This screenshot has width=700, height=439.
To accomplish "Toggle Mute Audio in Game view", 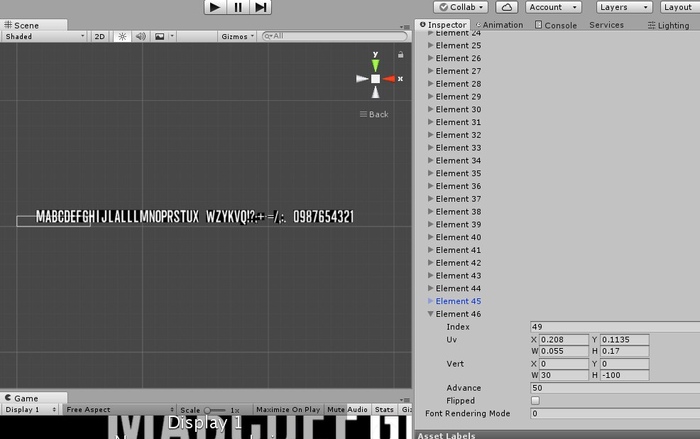I will pyautogui.click(x=347, y=410).
